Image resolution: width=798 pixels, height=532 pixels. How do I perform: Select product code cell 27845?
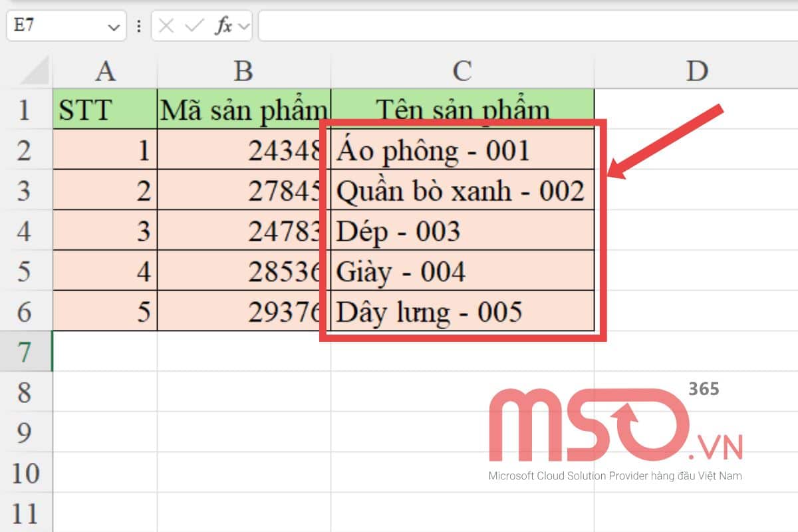pos(244,190)
